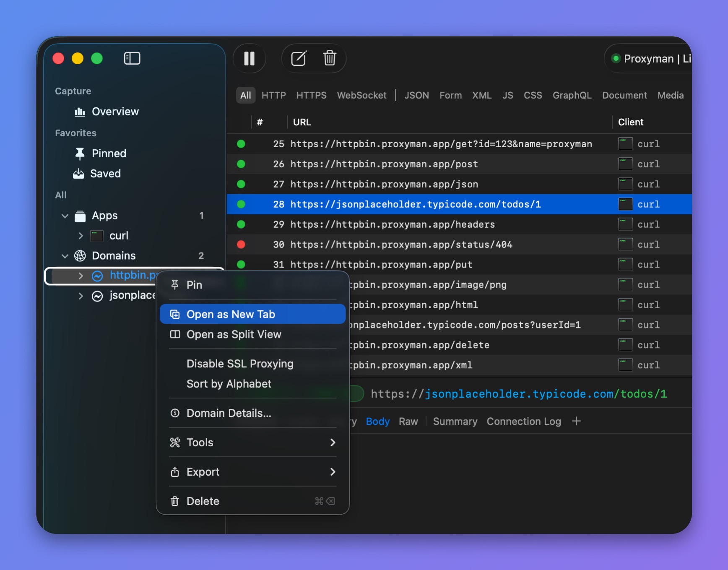Collapse the Apps group chevron

[x=65, y=216]
